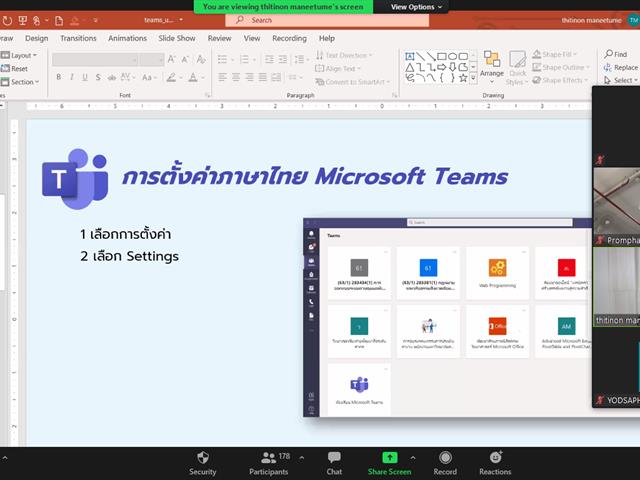The height and width of the screenshot is (480, 640).
Task: Open the Zoom Security options
Action: [202, 463]
